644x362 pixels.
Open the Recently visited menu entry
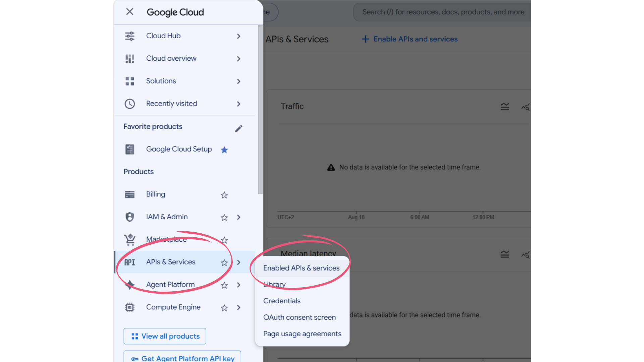(184, 104)
